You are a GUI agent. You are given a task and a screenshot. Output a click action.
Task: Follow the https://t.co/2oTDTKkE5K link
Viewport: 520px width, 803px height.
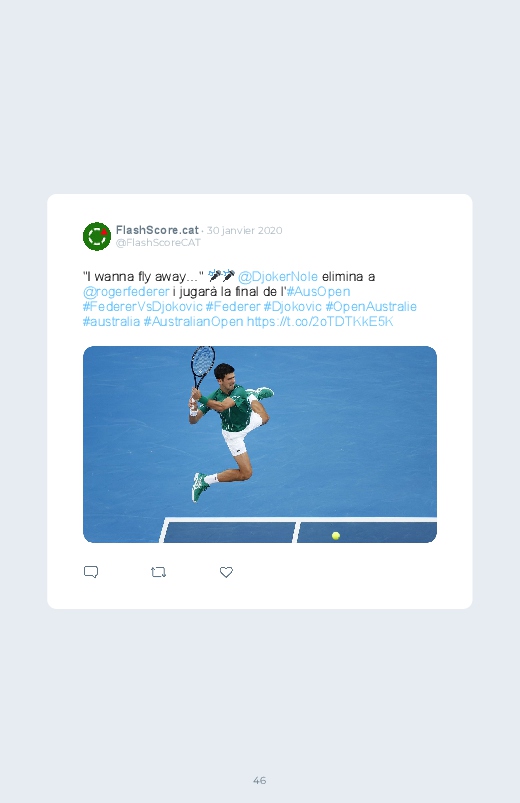pos(320,321)
